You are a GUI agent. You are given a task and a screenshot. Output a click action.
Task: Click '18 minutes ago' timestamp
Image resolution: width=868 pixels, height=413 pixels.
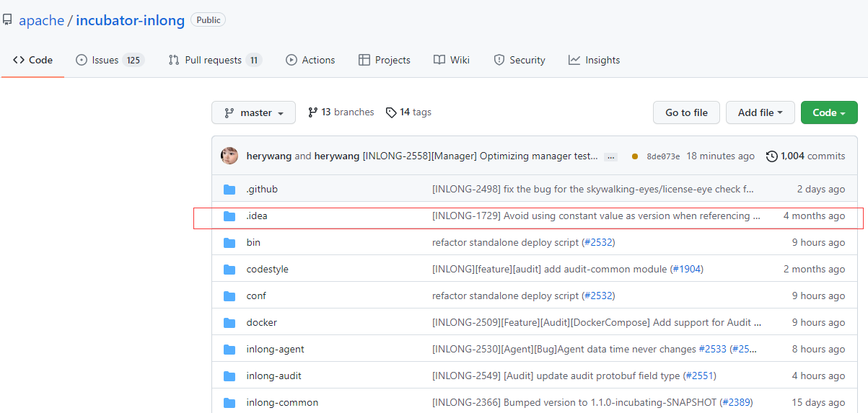coord(720,156)
